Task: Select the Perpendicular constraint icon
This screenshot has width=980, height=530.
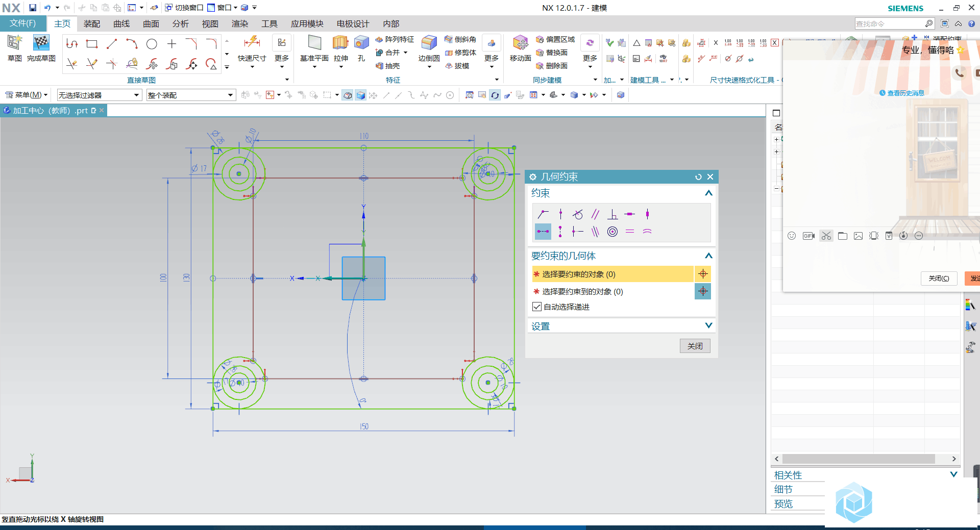Action: tap(612, 214)
